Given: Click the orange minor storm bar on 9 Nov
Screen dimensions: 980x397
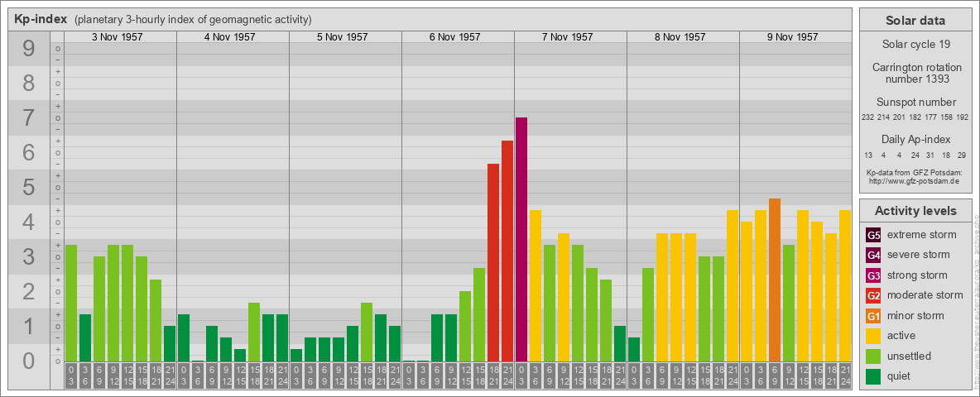Looking at the screenshot, I should point(775,280).
